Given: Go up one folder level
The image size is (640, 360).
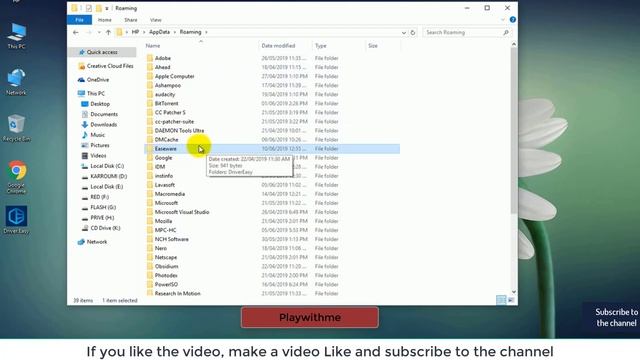Looking at the screenshot, I should (x=108, y=32).
